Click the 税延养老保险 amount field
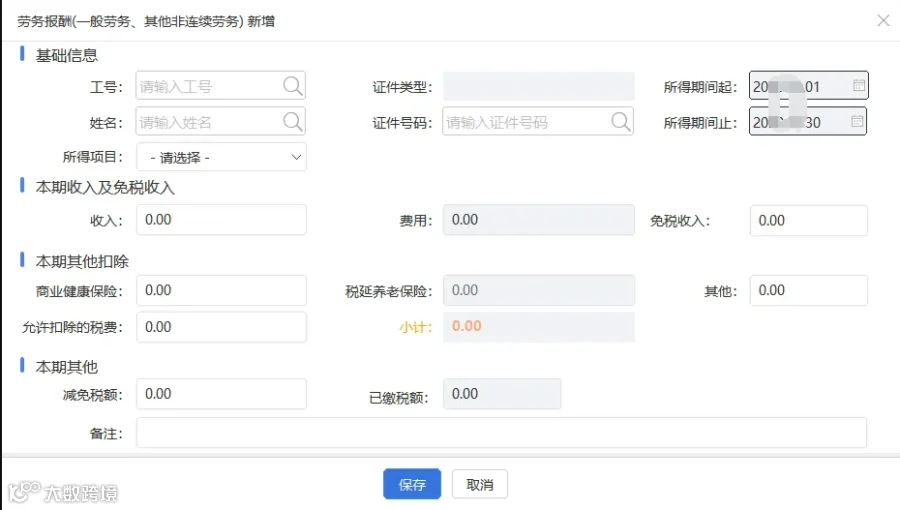900x510 pixels. (538, 290)
